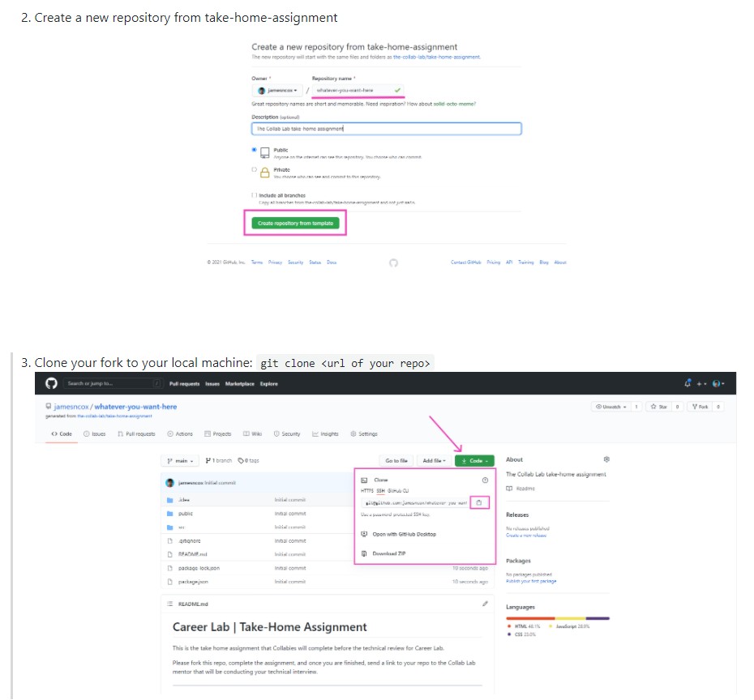Click the Download ZIP option
This screenshot has width=754, height=700.
[x=389, y=553]
